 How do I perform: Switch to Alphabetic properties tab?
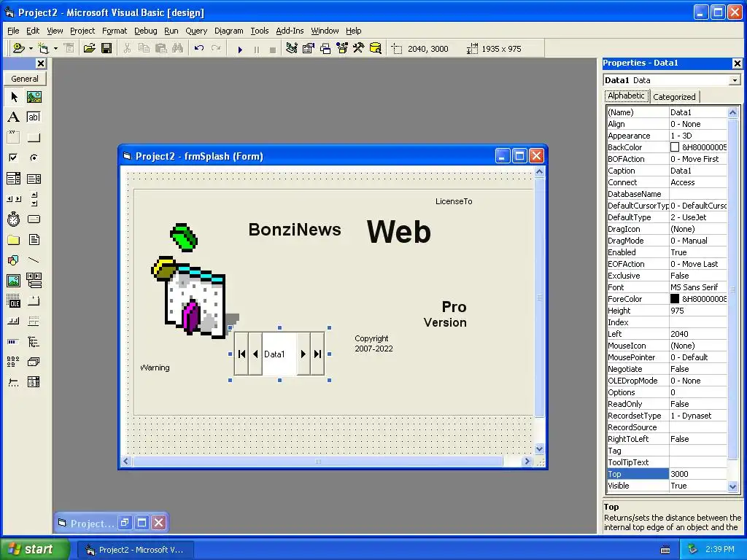626,96
